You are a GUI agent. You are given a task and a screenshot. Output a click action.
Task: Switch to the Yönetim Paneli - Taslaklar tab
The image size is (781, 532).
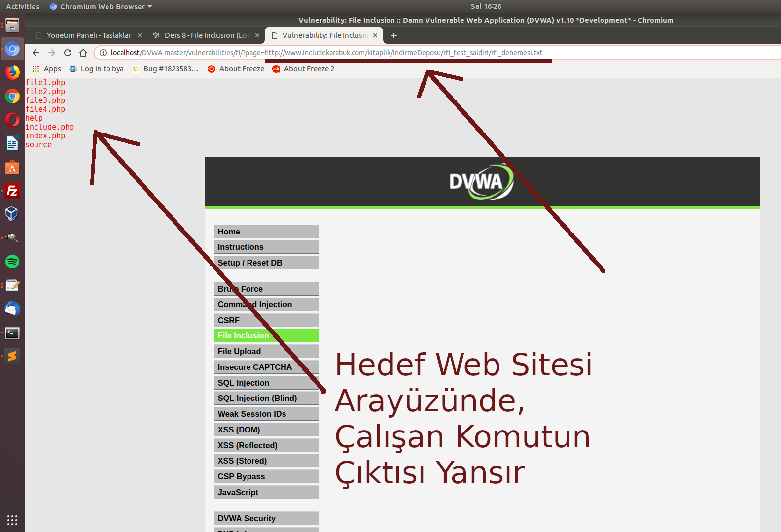pyautogui.click(x=89, y=35)
